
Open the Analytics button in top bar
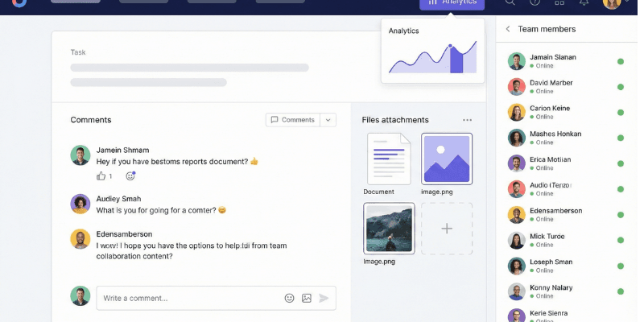pyautogui.click(x=452, y=2)
